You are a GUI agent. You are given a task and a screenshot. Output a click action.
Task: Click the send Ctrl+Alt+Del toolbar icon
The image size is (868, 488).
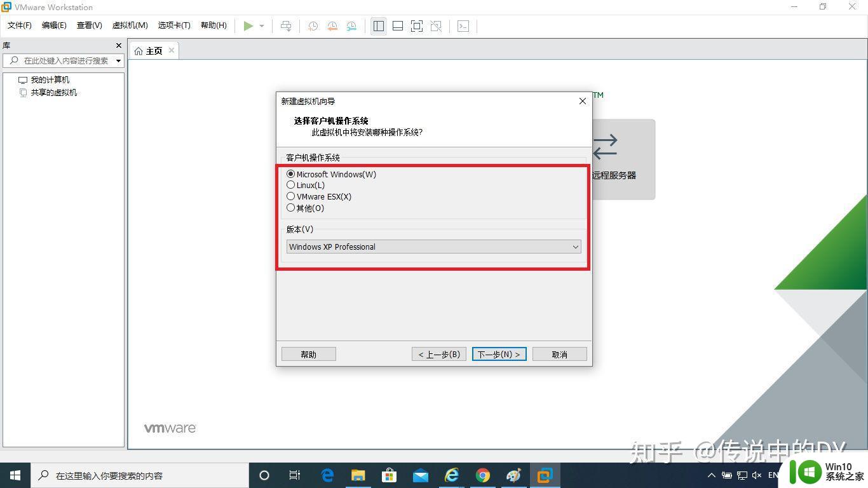[x=286, y=26]
